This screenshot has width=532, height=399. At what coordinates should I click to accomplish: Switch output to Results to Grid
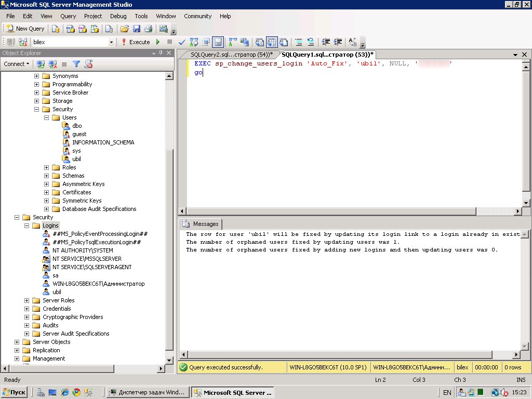pyautogui.click(x=272, y=42)
